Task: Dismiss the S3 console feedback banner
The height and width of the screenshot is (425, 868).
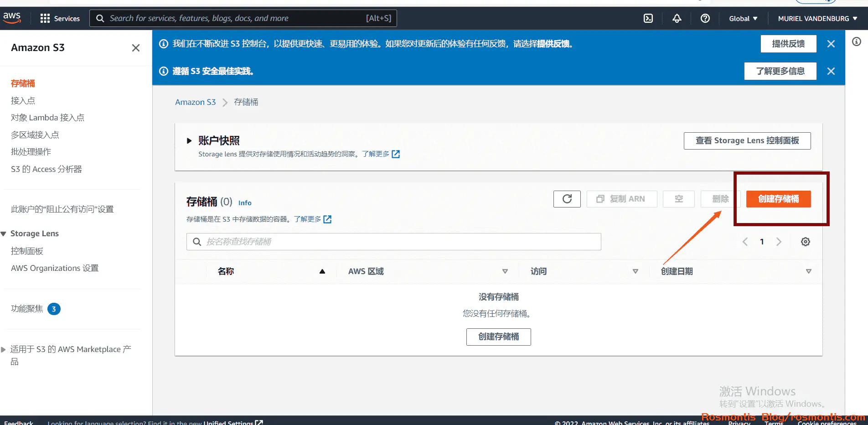Action: pyautogui.click(x=831, y=44)
